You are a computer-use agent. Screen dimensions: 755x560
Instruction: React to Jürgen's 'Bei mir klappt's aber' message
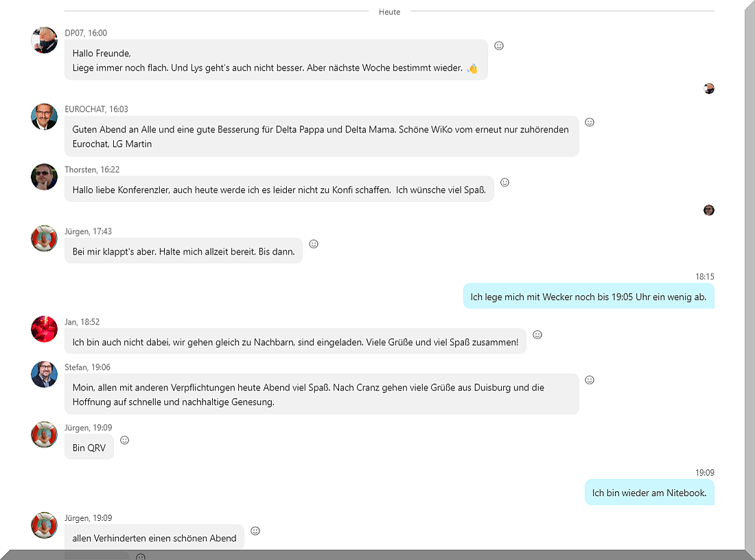[x=314, y=244]
